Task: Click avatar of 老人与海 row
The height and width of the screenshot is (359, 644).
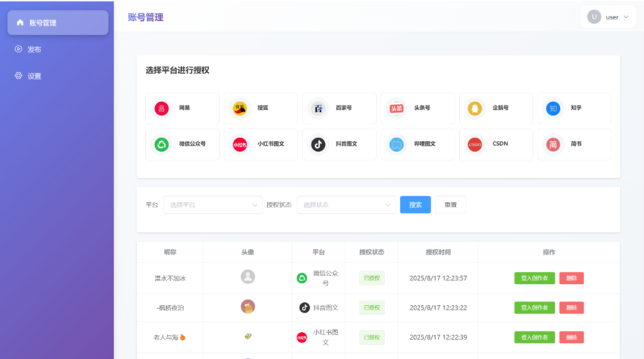Action: click(x=248, y=336)
